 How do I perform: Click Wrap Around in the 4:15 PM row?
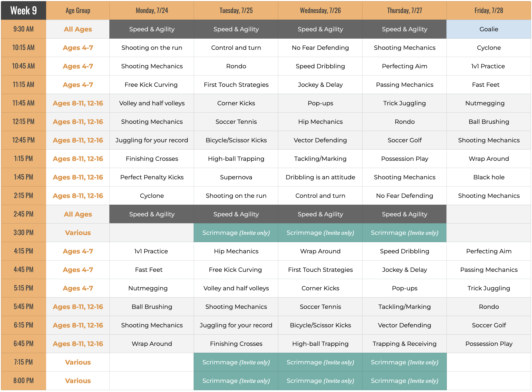pos(320,251)
